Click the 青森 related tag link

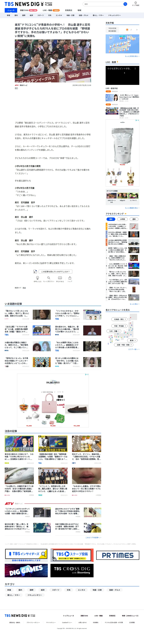coord(24,288)
